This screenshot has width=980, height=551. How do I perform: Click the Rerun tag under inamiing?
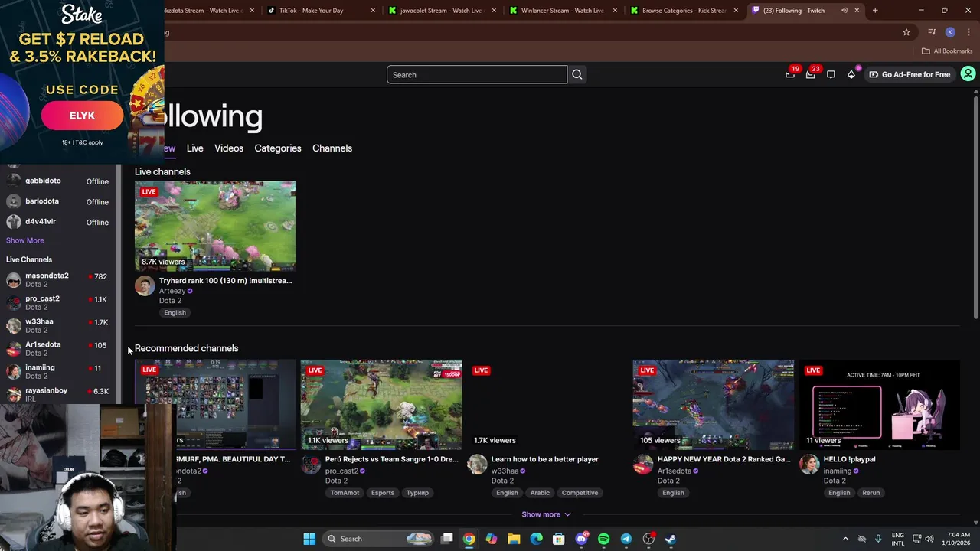871,493
